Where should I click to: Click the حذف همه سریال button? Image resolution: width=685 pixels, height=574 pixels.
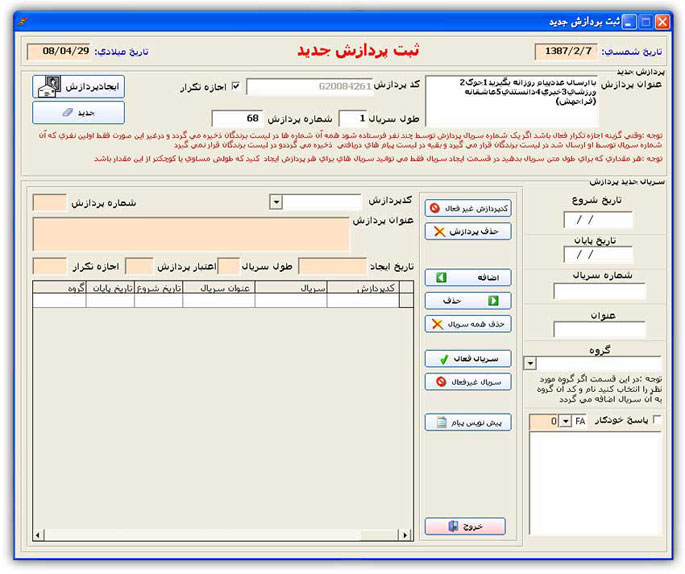(468, 324)
